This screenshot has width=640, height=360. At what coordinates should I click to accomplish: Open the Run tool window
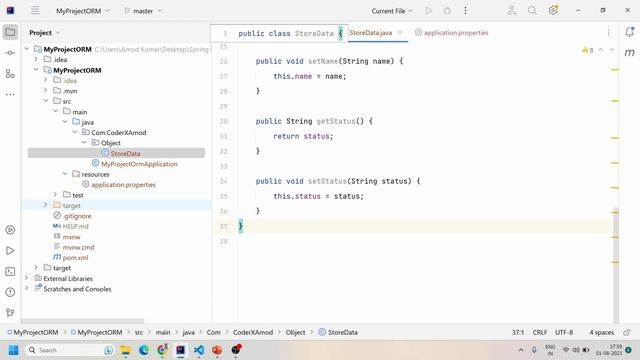(x=10, y=251)
